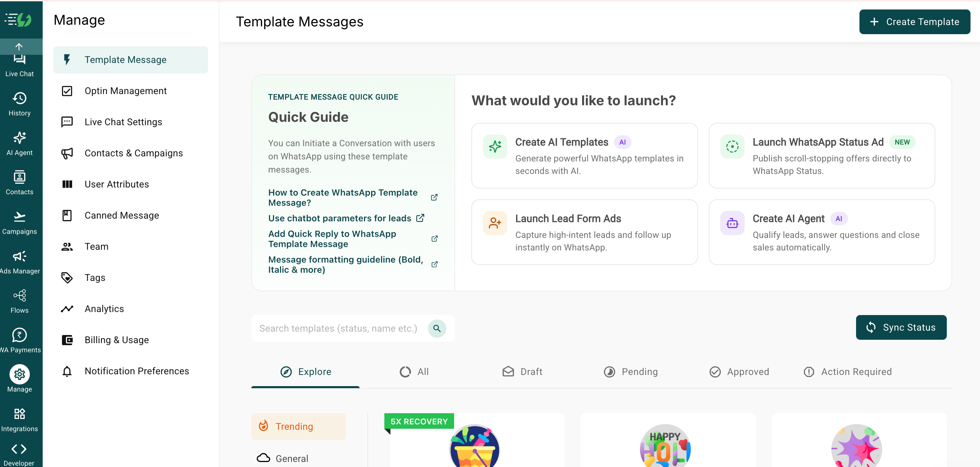Open Optin Management
This screenshot has width=980, height=467.
130,91
